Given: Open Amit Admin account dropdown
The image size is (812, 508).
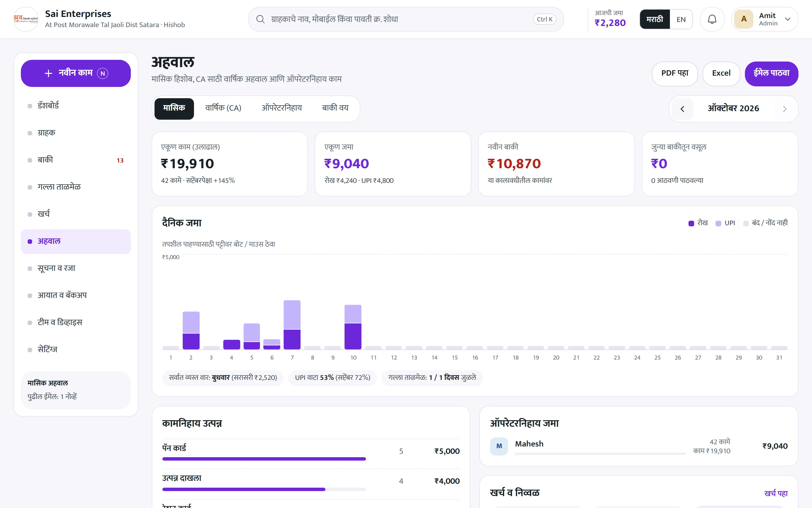Looking at the screenshot, I should pos(765,19).
